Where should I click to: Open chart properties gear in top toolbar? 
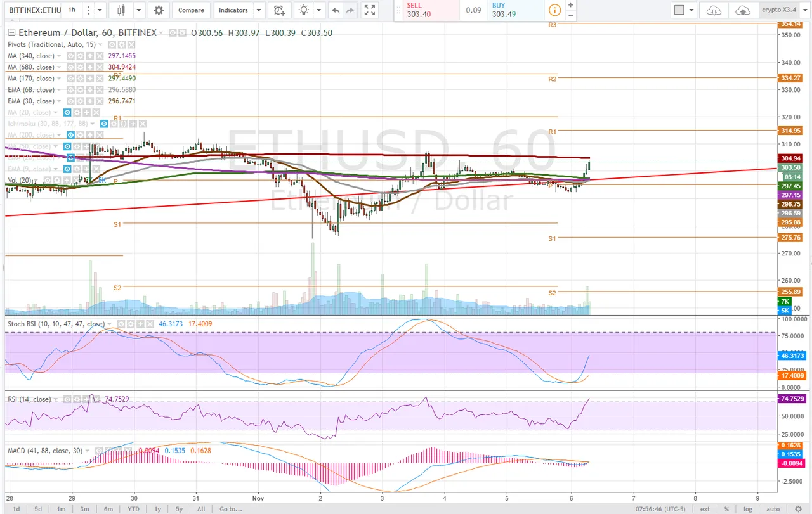159,10
